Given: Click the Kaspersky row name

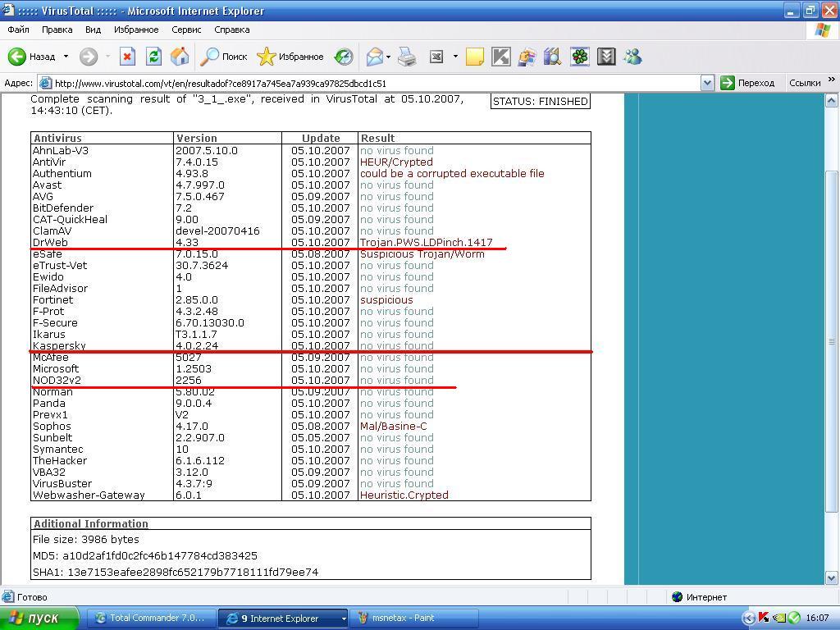Looking at the screenshot, I should click(x=59, y=345).
